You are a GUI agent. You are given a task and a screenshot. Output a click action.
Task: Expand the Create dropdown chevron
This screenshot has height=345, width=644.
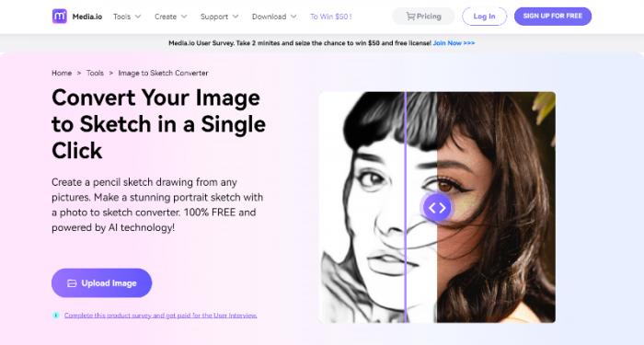click(x=184, y=17)
